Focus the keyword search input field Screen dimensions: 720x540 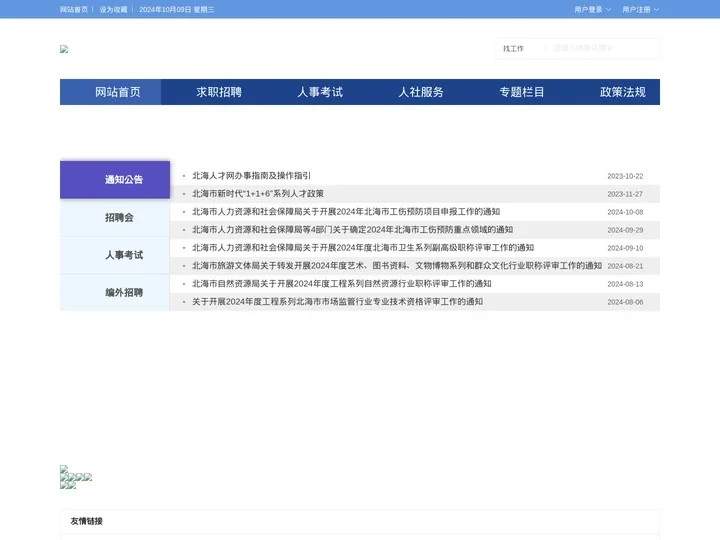coord(602,48)
